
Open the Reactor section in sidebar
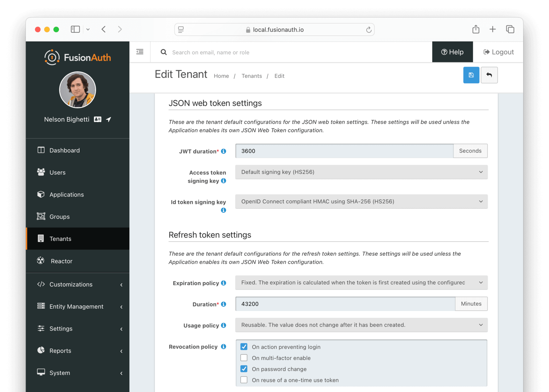(62, 261)
